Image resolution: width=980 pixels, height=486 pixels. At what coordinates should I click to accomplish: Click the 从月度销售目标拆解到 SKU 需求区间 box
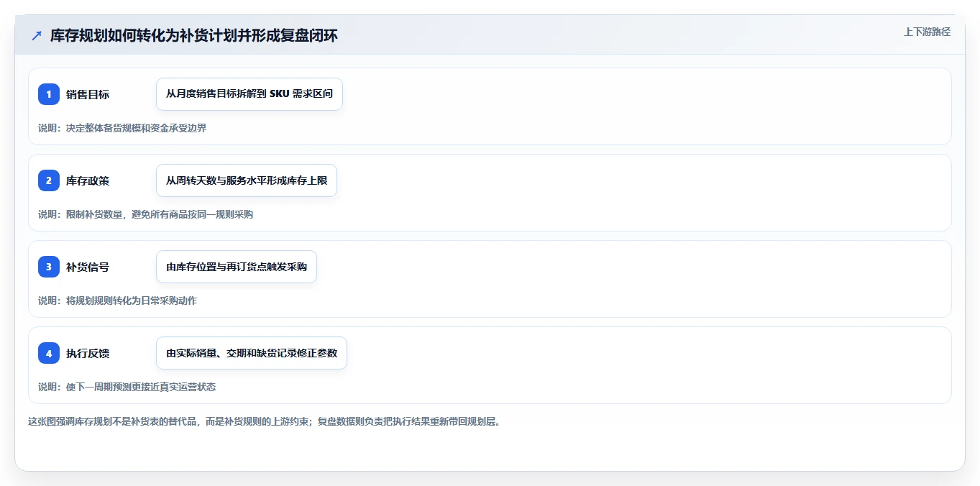point(249,94)
